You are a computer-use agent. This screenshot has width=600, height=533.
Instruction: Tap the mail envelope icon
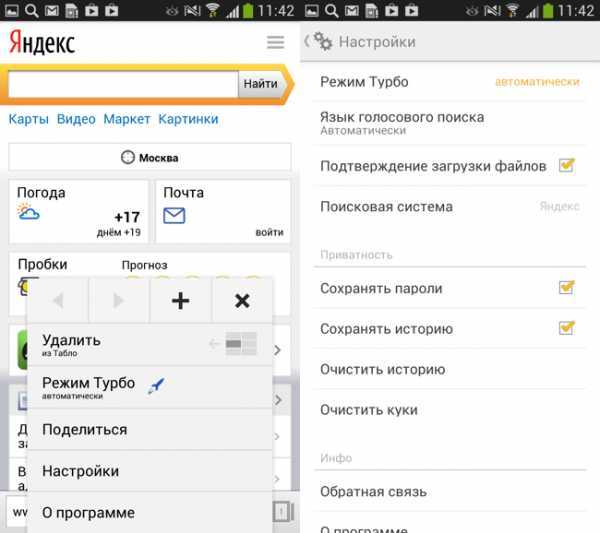(174, 215)
